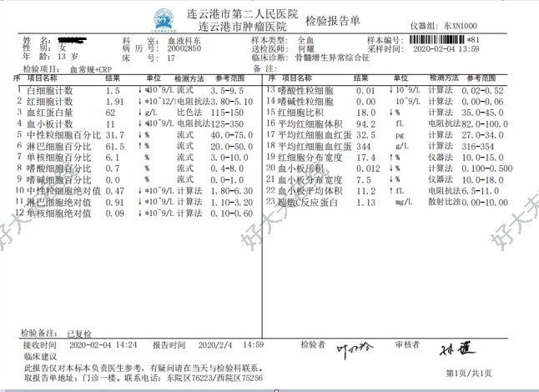This screenshot has height=392, width=539.
Task: Click the item name 单核细胞百分比
Action: [58, 158]
